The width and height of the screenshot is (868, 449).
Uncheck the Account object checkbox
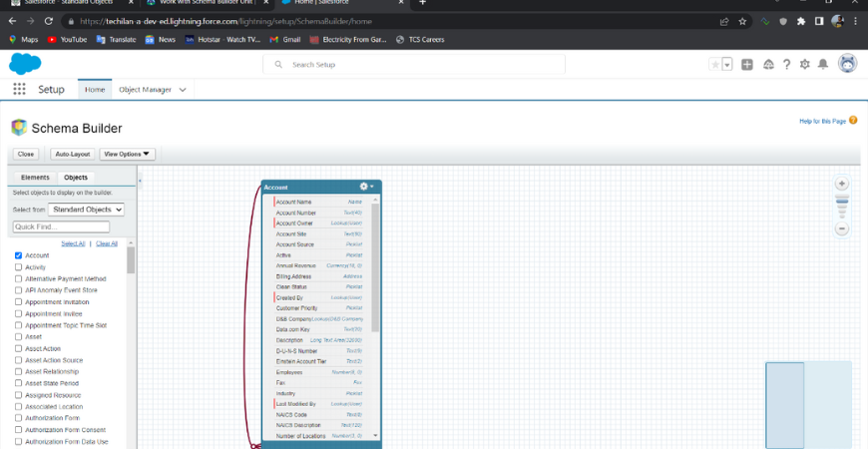[x=19, y=255]
